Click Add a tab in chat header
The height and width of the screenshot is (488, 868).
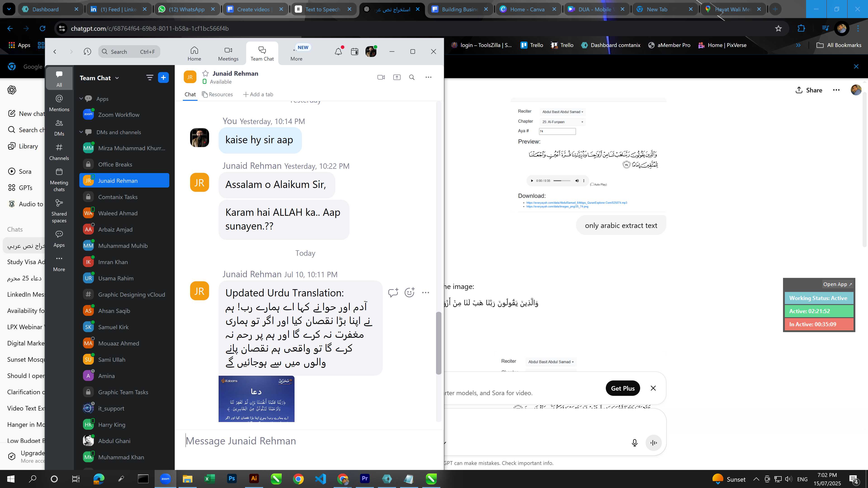(258, 94)
